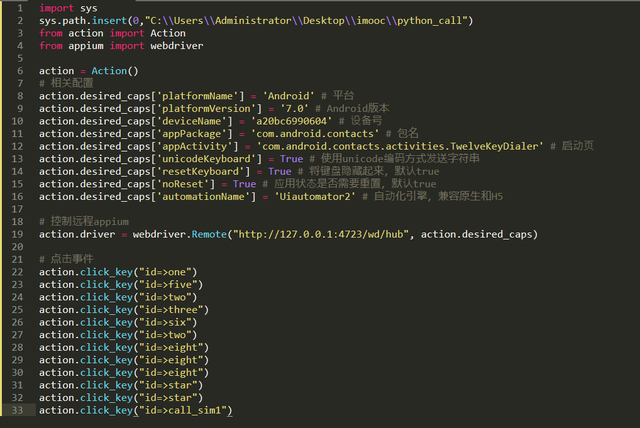640x428 pixels.
Task: Select gutter line number 17
Action: (17, 209)
